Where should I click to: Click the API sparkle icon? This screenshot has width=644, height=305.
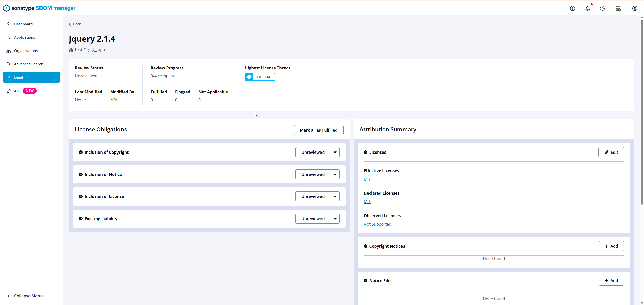[9, 91]
